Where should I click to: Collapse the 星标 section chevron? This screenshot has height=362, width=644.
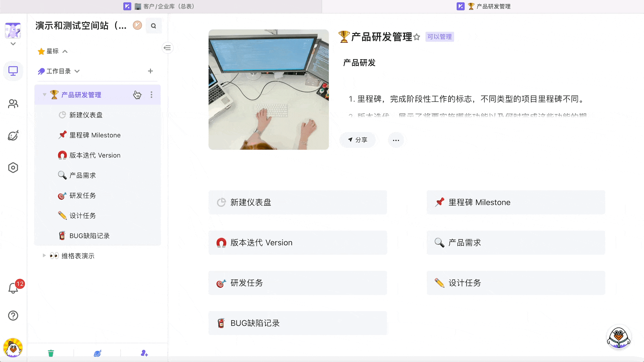click(65, 51)
